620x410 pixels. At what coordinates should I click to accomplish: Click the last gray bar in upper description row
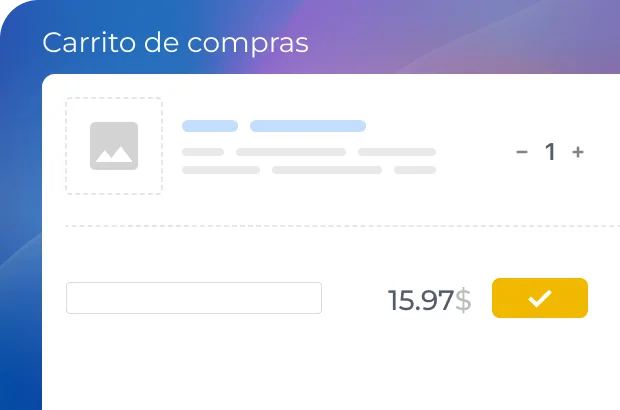pos(397,152)
